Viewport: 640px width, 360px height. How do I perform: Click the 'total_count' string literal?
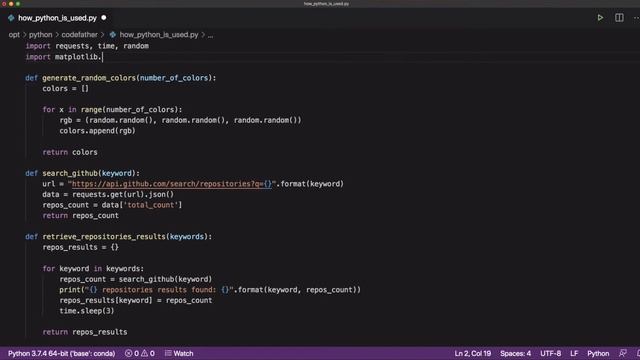tap(151, 205)
